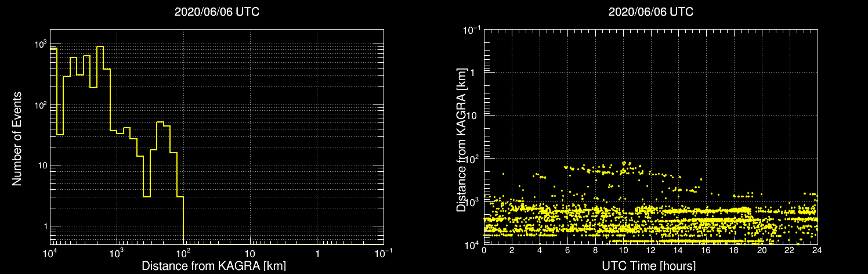
Task: Click the 10^3 tick on Number of Events axis
Action: 39,45
